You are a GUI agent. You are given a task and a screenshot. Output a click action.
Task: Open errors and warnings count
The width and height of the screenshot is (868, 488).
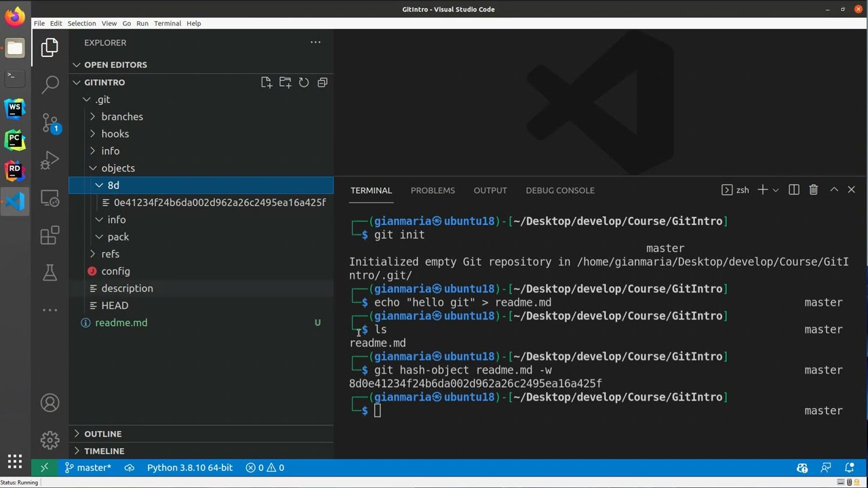[265, 468]
